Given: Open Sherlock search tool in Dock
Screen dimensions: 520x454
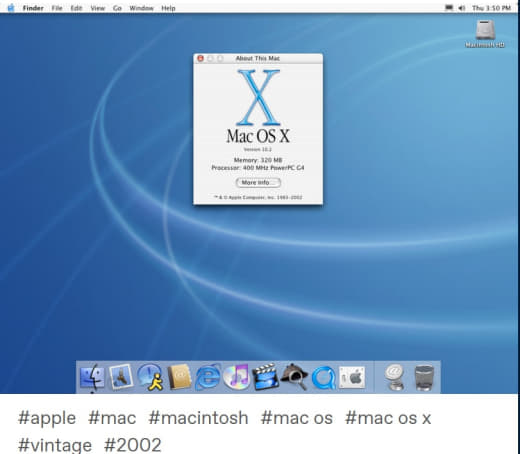Looking at the screenshot, I should 294,377.
